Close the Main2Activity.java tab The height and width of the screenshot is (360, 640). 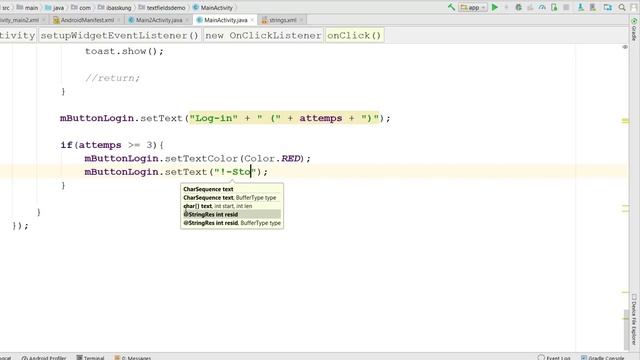[x=187, y=20]
